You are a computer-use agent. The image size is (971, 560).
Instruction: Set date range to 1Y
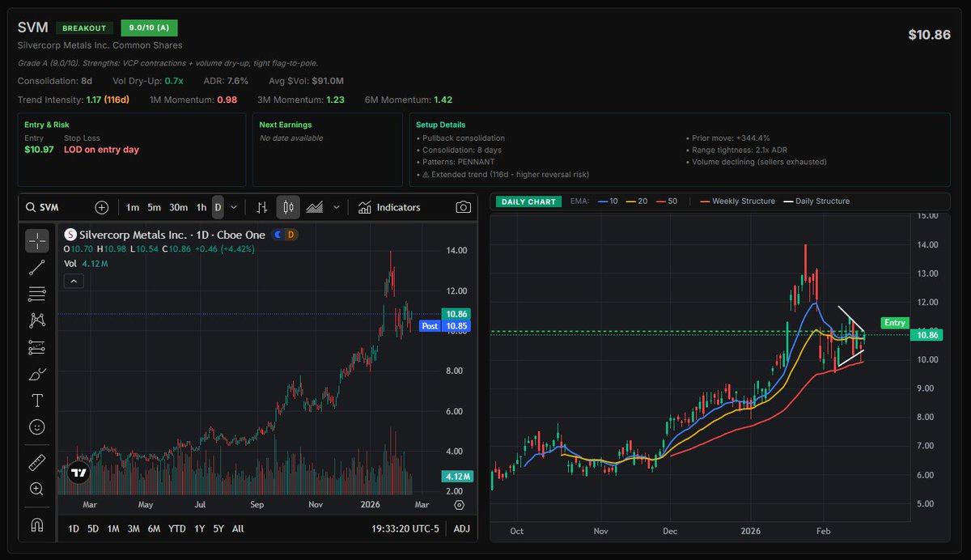click(199, 528)
